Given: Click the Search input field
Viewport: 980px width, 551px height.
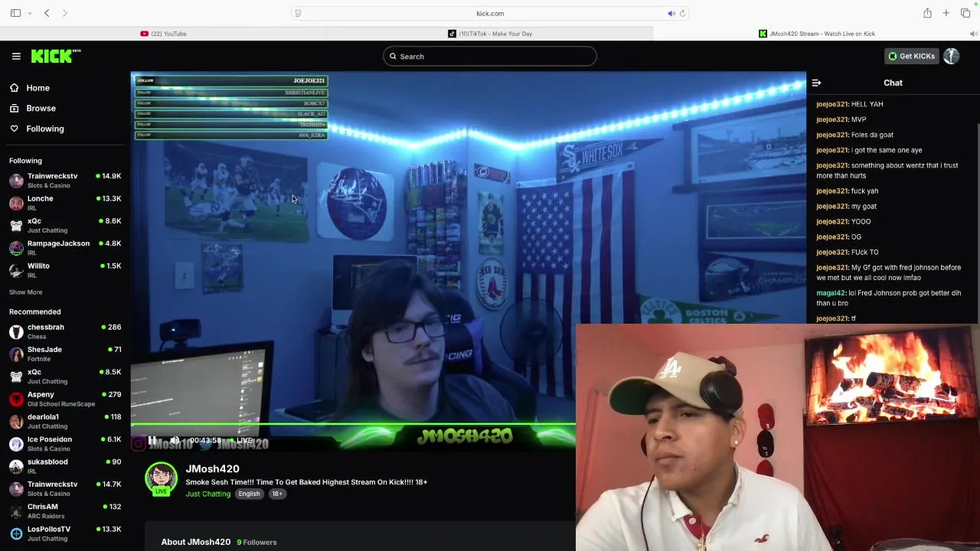Looking at the screenshot, I should (490, 56).
